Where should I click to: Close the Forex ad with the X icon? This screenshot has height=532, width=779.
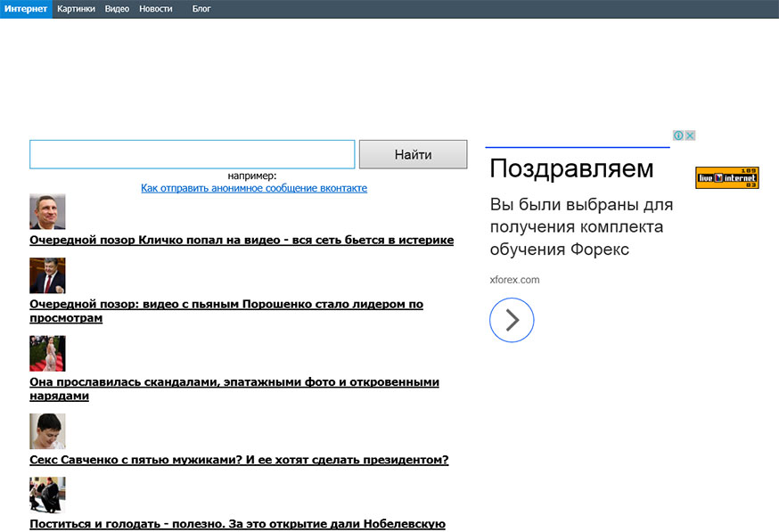click(x=690, y=135)
